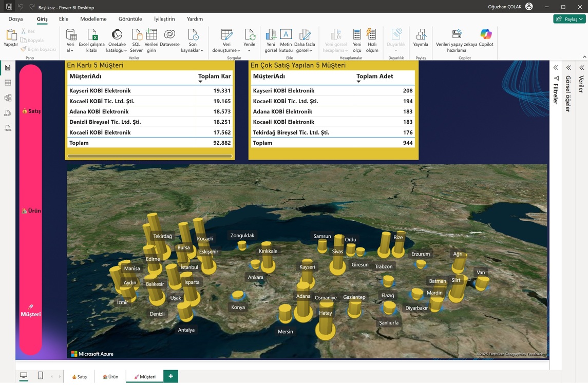588x385 pixels.
Task: Click Müşteri navigation button in pink sidebar
Action: pos(31,311)
